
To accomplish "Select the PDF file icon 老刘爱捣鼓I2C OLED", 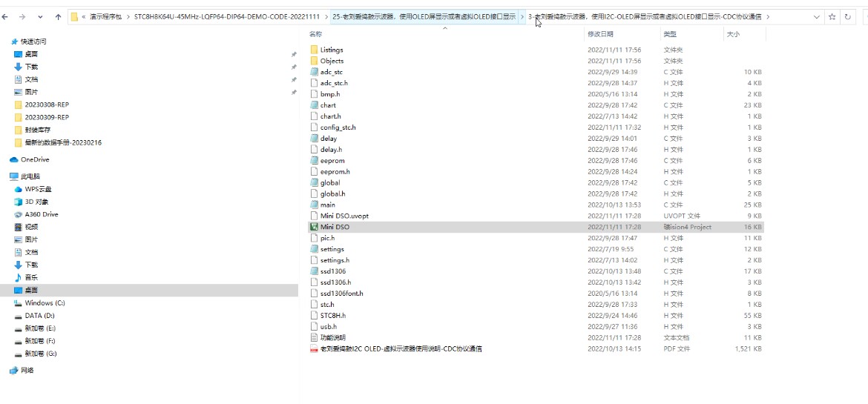I will (x=315, y=348).
